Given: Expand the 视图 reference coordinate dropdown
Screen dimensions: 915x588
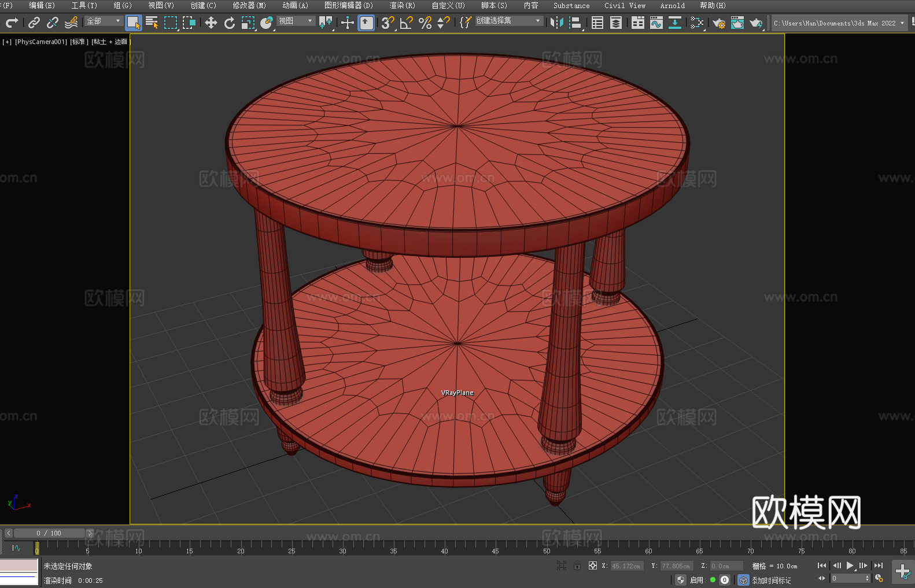Looking at the screenshot, I should click(296, 21).
